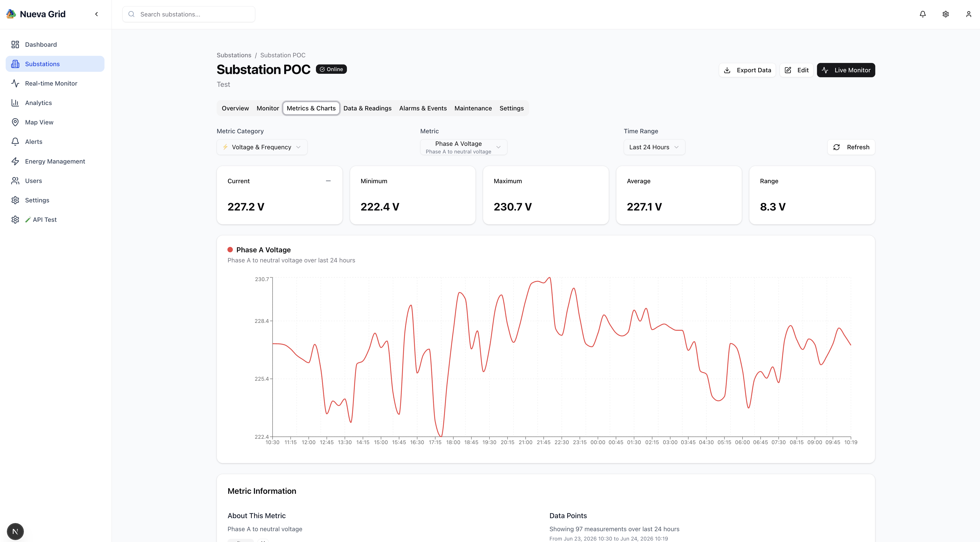
Task: Click the Range 8.3 V value
Action: [x=773, y=207]
